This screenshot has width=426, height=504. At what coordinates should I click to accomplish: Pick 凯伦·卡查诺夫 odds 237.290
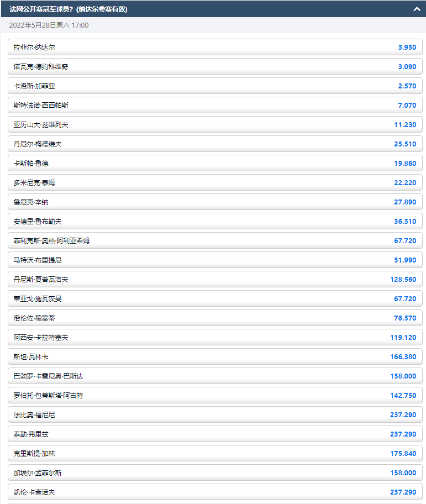click(x=215, y=492)
